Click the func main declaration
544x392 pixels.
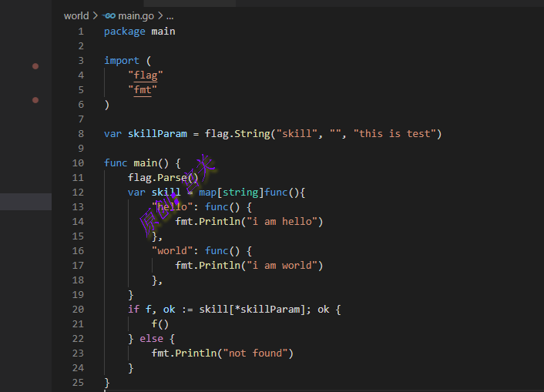click(142, 163)
